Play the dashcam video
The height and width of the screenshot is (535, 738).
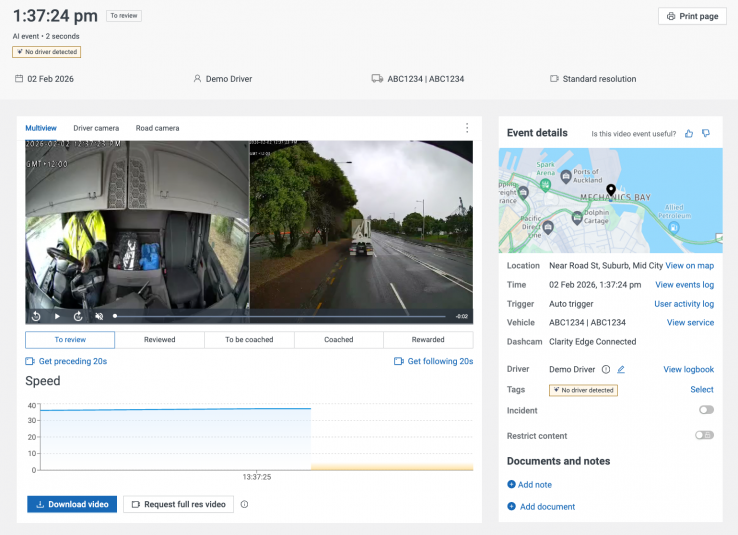[57, 316]
